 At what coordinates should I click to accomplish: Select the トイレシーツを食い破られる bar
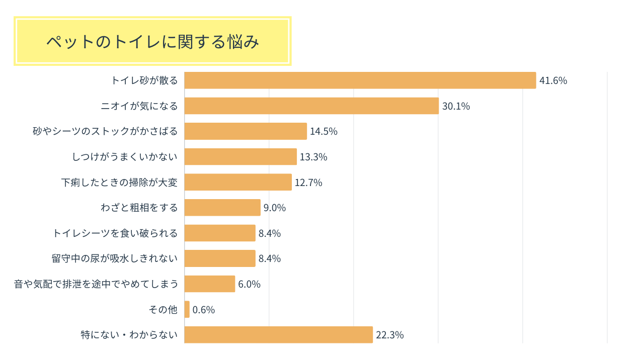click(220, 233)
